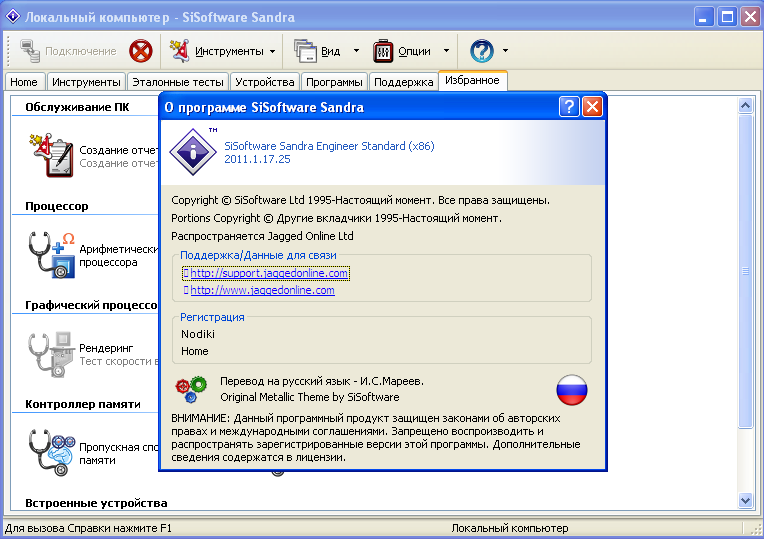This screenshot has width=764, height=539.
Task: Open http://www.jaggedonline.com link
Action: click(x=262, y=290)
